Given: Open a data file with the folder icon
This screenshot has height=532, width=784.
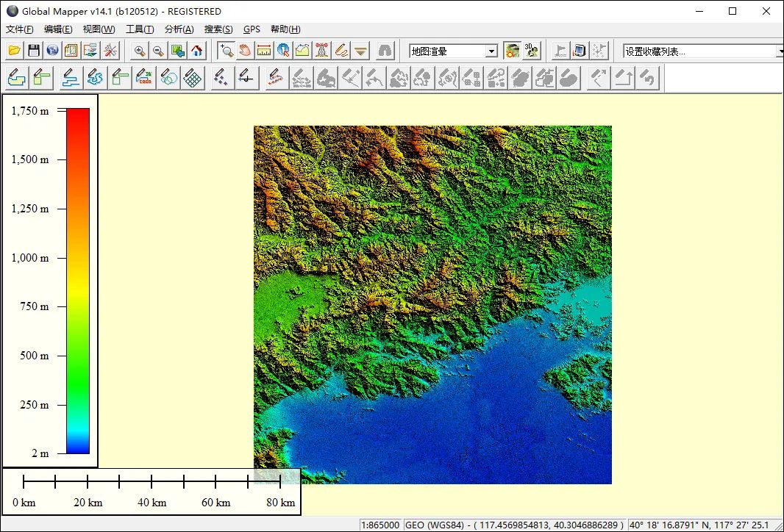Looking at the screenshot, I should coord(15,51).
